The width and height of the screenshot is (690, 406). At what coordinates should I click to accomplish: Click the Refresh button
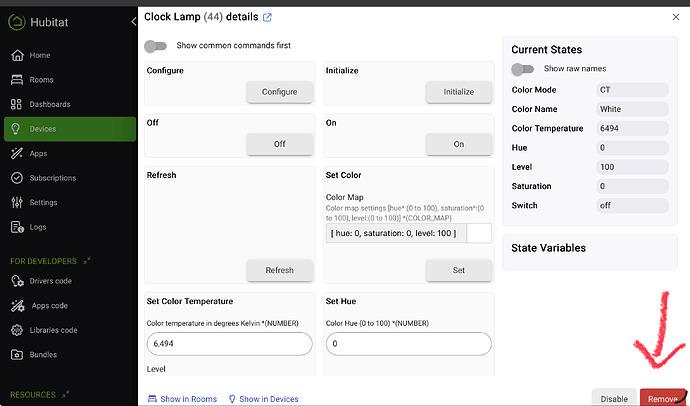pyautogui.click(x=279, y=270)
